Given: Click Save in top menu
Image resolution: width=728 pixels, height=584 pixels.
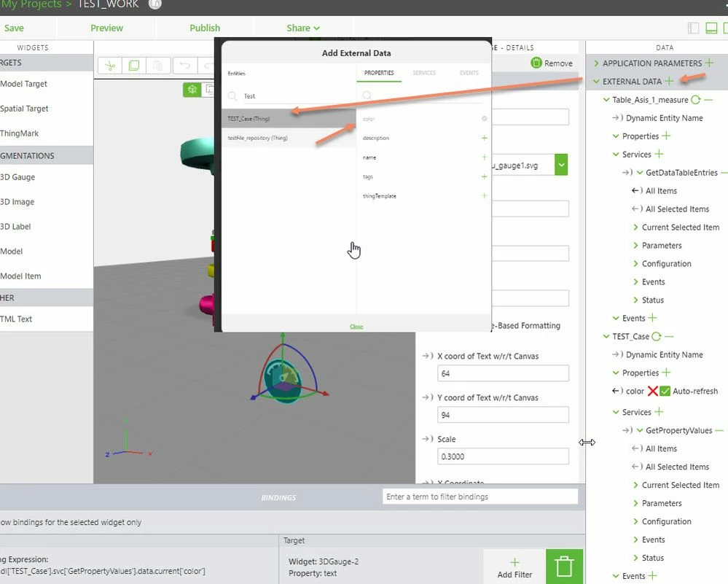Looking at the screenshot, I should point(14,28).
